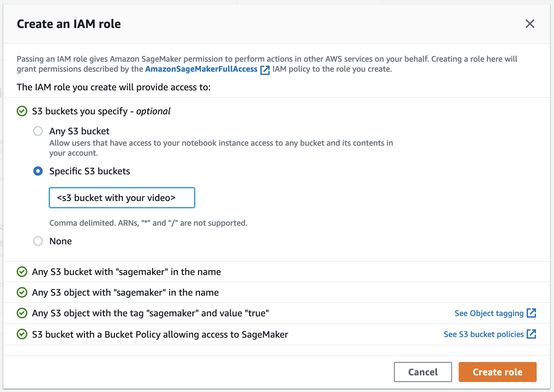
Task: Open the See S3 bucket policies link
Action: pyautogui.click(x=483, y=334)
